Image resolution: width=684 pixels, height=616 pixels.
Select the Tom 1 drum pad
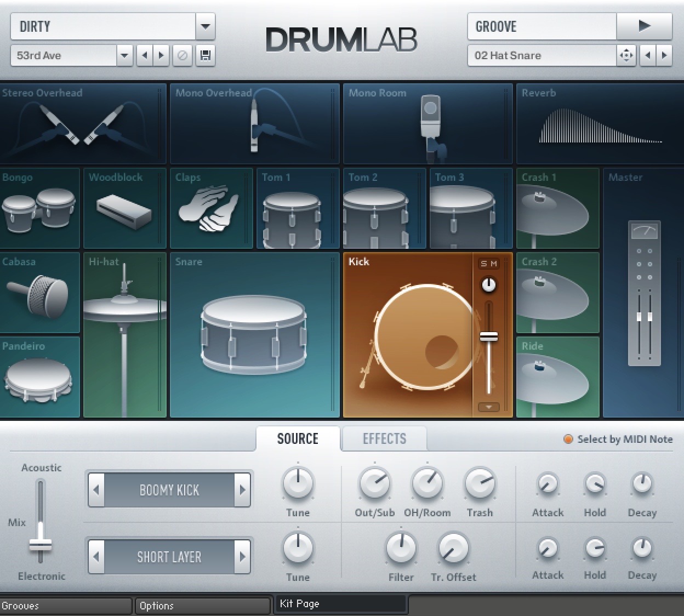click(298, 208)
